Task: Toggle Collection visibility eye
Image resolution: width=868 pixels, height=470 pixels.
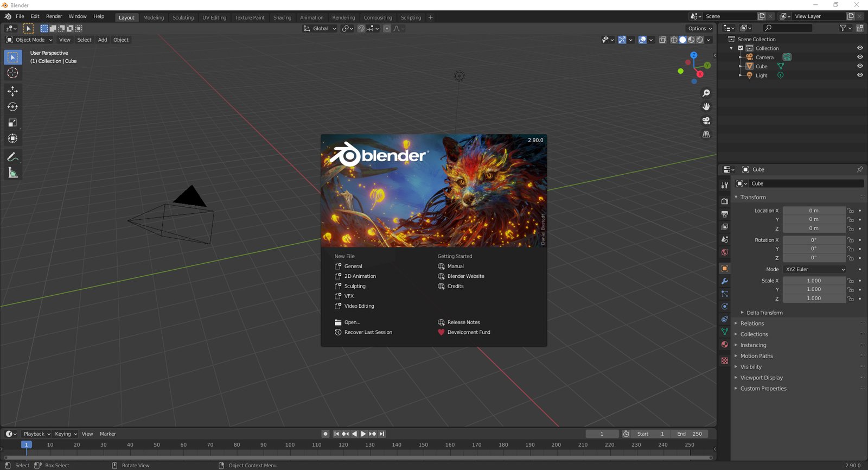Action: click(860, 48)
